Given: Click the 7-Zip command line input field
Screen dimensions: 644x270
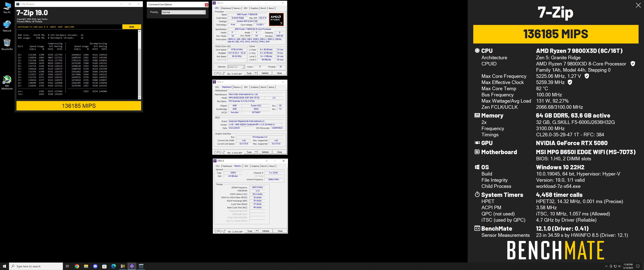Looking at the screenshot, I should [69, 27].
